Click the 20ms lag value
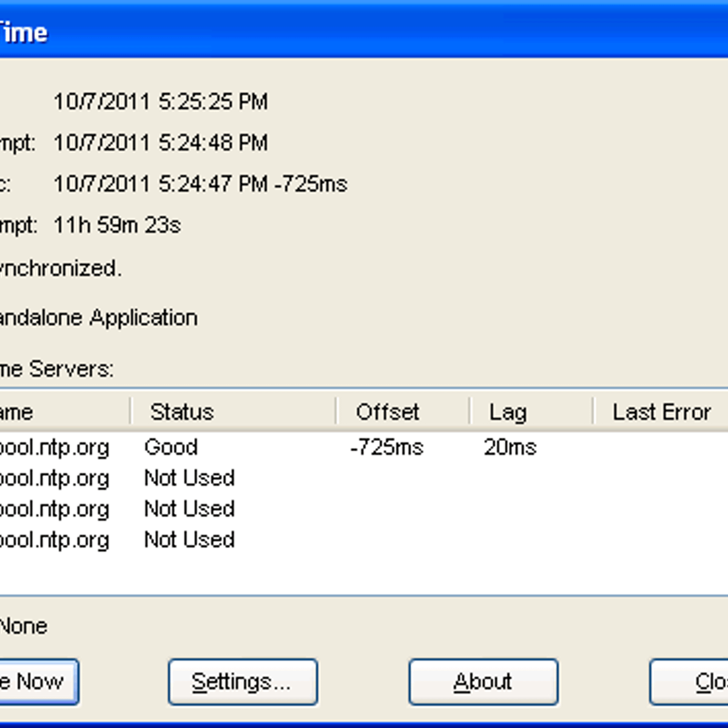Viewport: 728px width, 728px height. pyautogui.click(x=510, y=447)
